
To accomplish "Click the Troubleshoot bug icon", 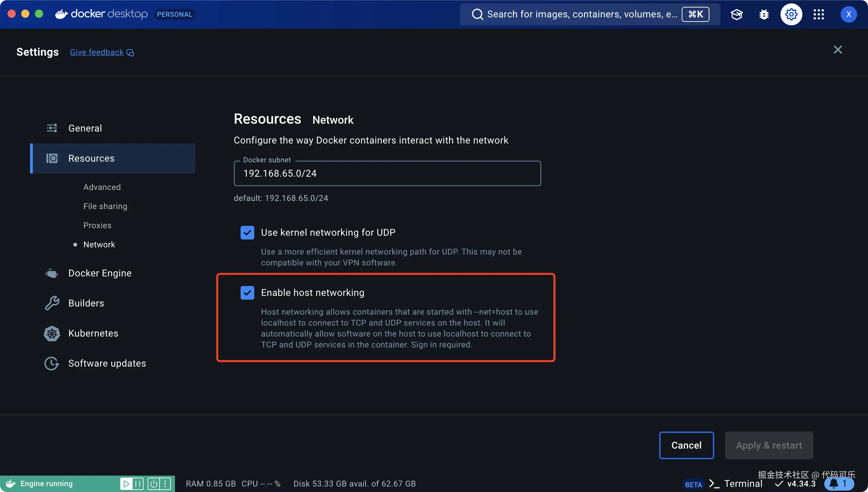I will 764,14.
